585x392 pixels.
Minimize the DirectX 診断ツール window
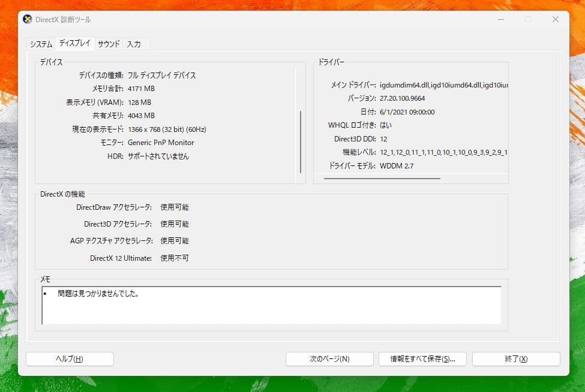[500, 19]
